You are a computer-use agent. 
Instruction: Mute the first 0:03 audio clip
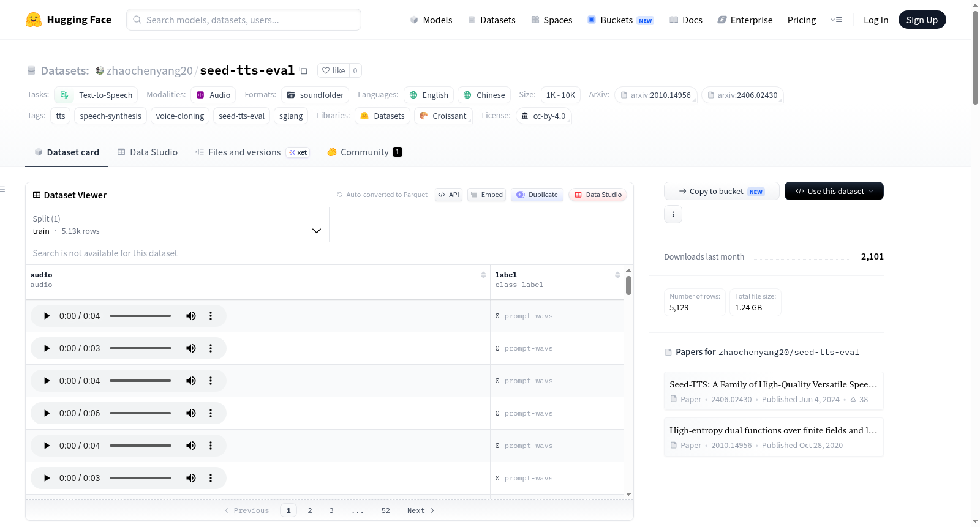click(x=191, y=348)
